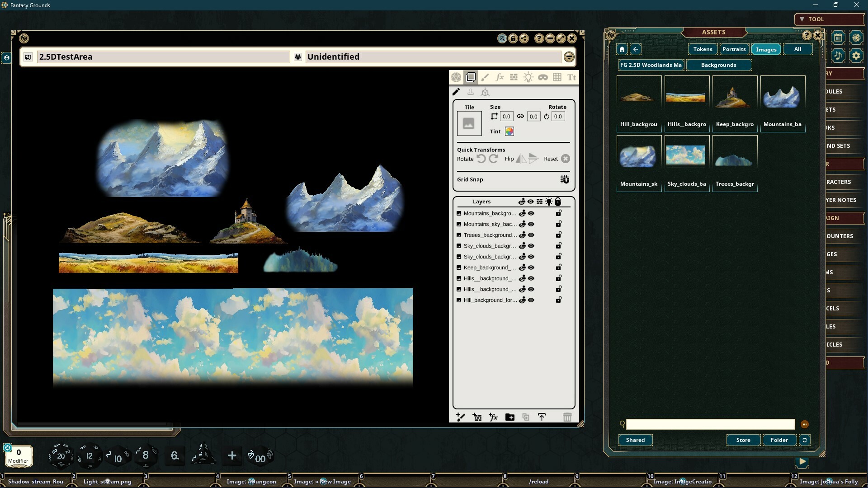
Task: Open the mask tool in the image toolbar
Action: coord(543,77)
